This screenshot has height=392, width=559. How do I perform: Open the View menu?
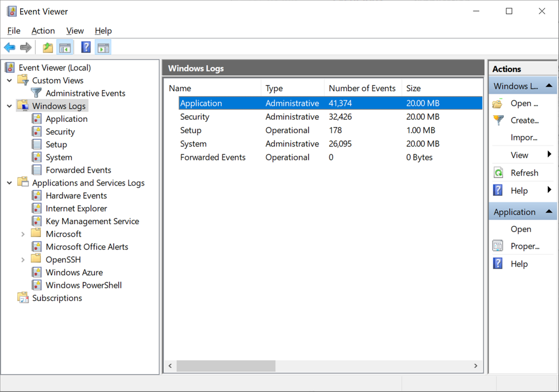[74, 31]
